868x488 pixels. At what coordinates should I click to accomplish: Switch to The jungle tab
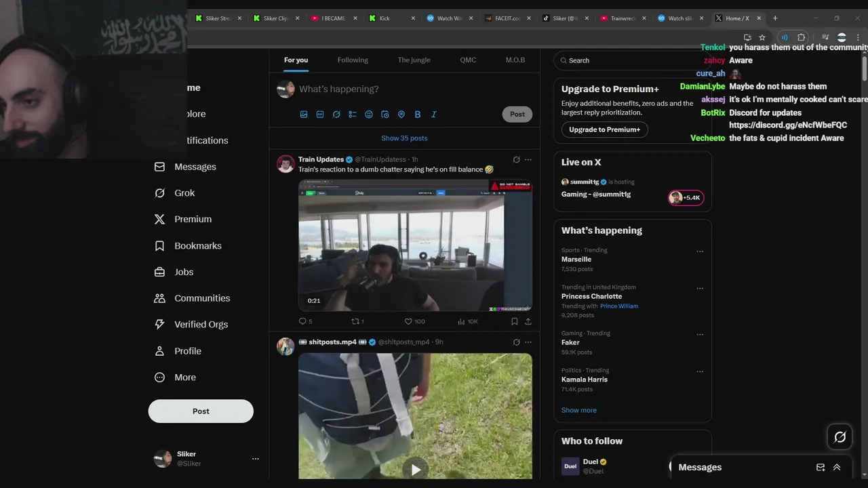(414, 60)
